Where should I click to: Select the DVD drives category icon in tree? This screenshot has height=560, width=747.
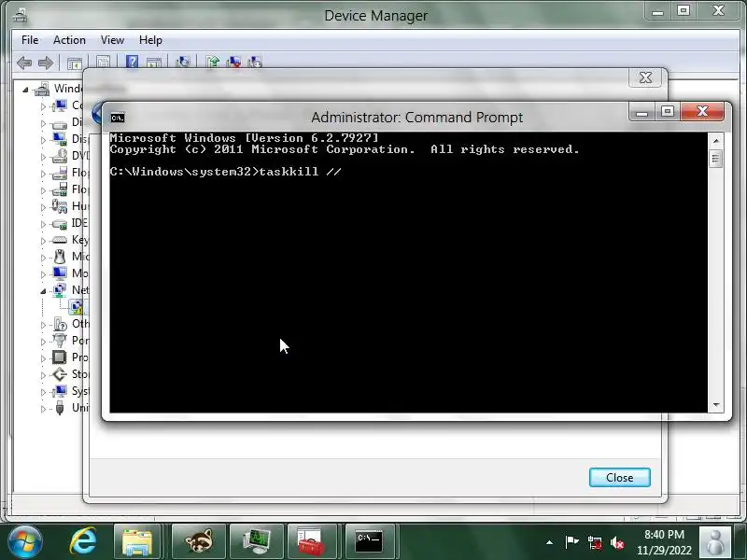click(60, 156)
